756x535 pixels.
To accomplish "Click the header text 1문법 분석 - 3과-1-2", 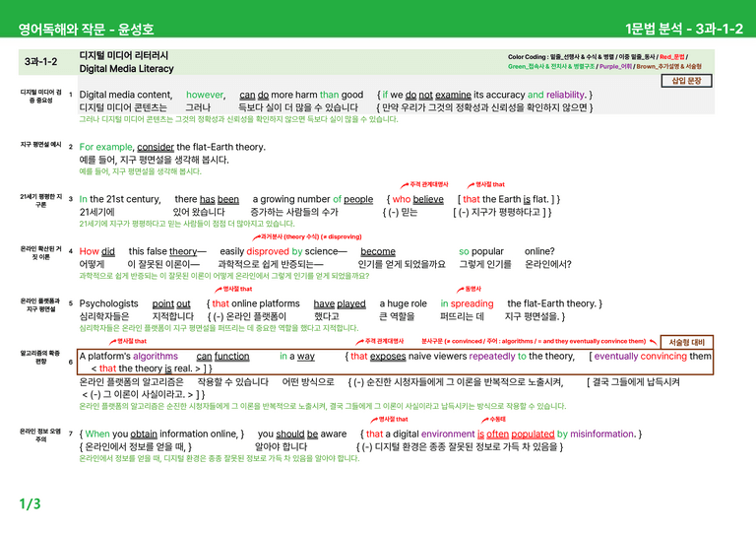I will pos(684,29).
